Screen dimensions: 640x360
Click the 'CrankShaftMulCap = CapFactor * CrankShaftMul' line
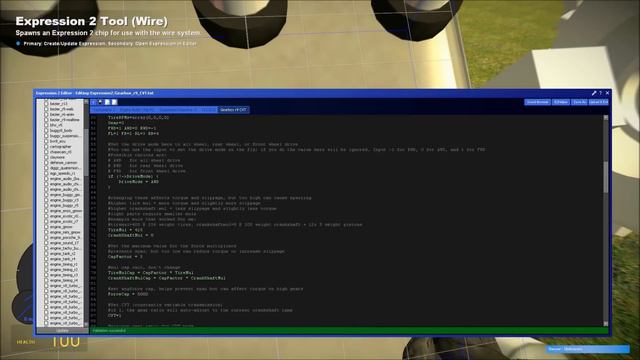point(167,278)
